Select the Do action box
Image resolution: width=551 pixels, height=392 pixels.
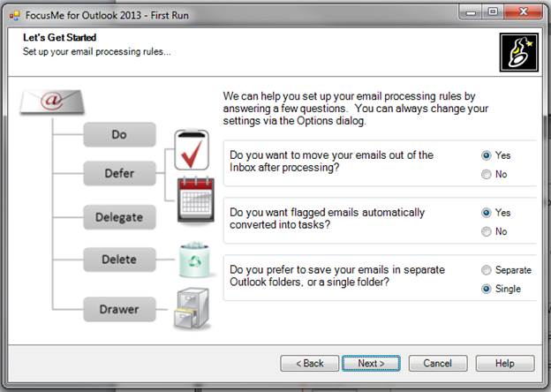coord(119,134)
